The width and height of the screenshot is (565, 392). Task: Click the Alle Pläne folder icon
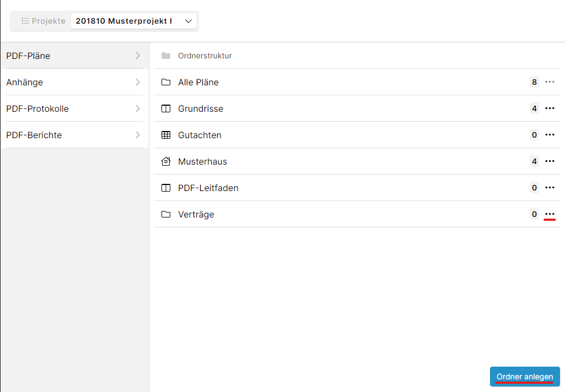[166, 82]
